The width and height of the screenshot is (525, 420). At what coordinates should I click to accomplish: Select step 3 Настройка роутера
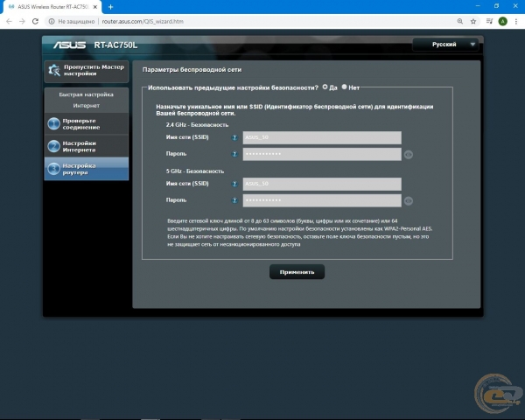pyautogui.click(x=86, y=168)
